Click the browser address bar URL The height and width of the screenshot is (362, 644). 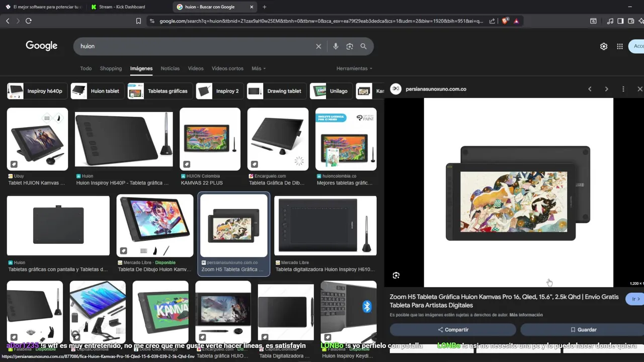tap(321, 21)
